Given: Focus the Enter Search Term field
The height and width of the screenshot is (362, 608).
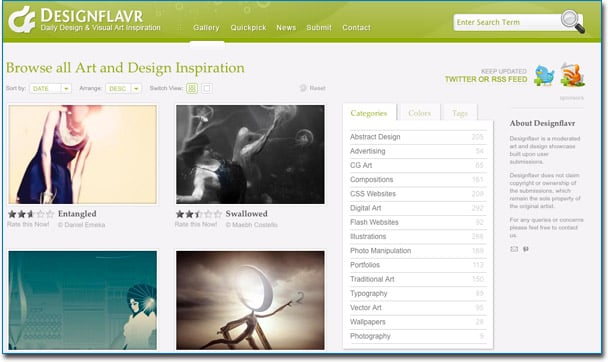Looking at the screenshot, I should tap(507, 22).
